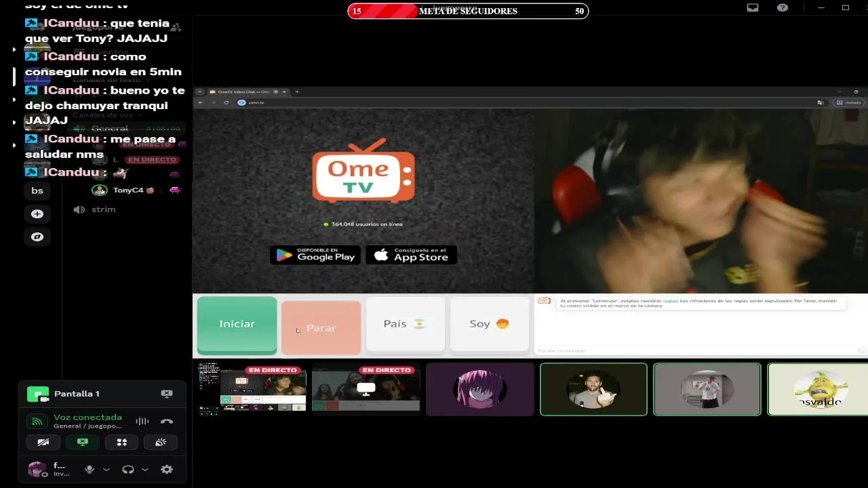The width and height of the screenshot is (868, 488).
Task: Open second EN DIRECTO stream thumbnail
Action: 366,388
